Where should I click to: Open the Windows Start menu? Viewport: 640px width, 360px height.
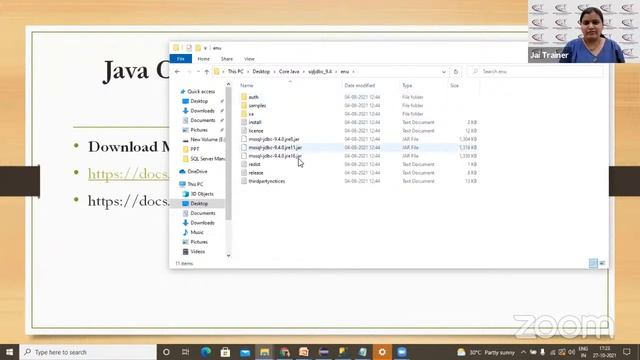tap(9, 352)
